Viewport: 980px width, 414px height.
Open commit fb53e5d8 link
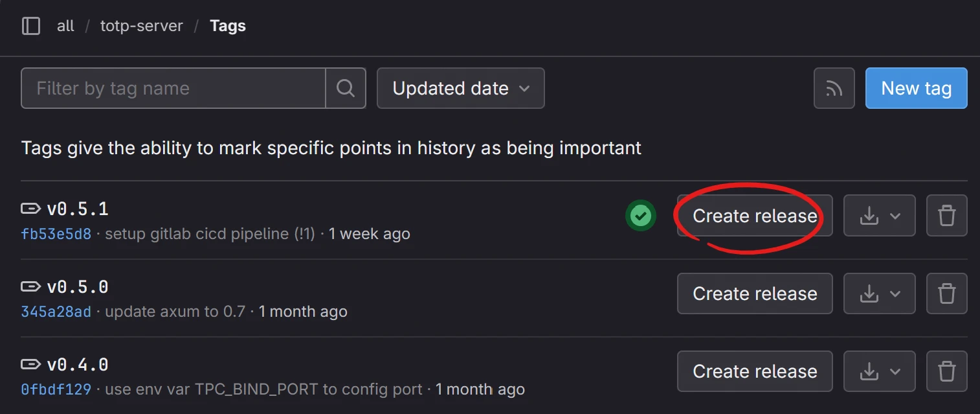tap(56, 234)
